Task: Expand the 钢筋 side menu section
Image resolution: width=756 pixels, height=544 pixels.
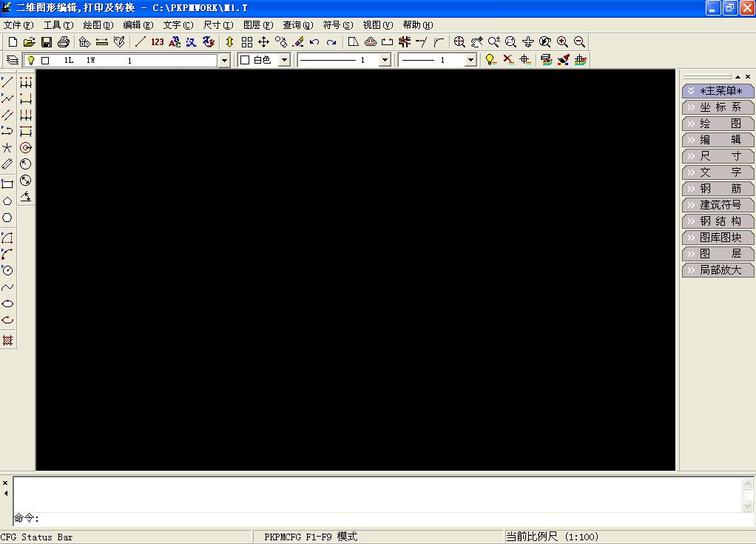Action: [718, 189]
